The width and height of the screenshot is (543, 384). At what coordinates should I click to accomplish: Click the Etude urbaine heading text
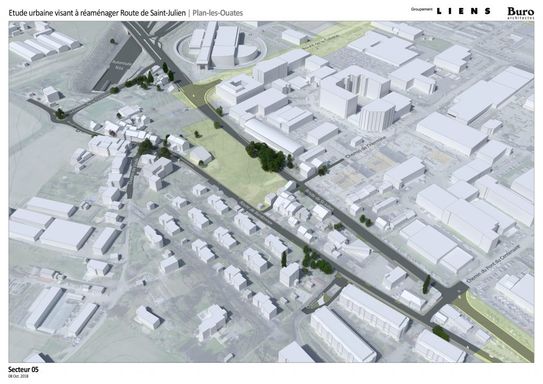pos(97,13)
